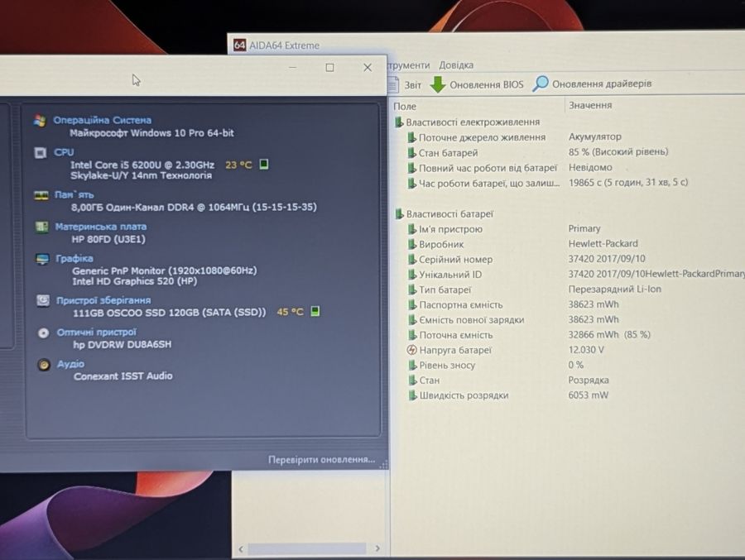Click the green CPU temperature indicator icon

click(x=264, y=165)
